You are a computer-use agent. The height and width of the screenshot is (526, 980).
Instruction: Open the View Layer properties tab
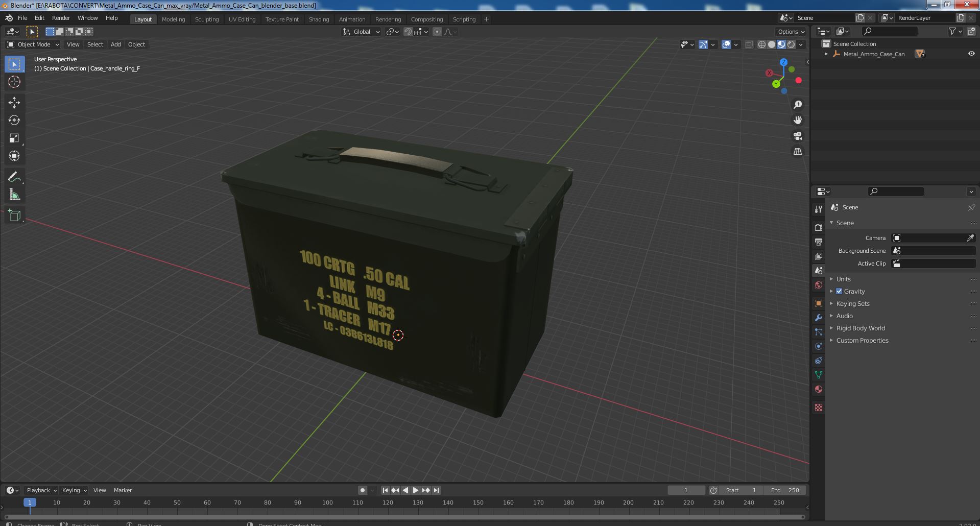[x=819, y=256]
